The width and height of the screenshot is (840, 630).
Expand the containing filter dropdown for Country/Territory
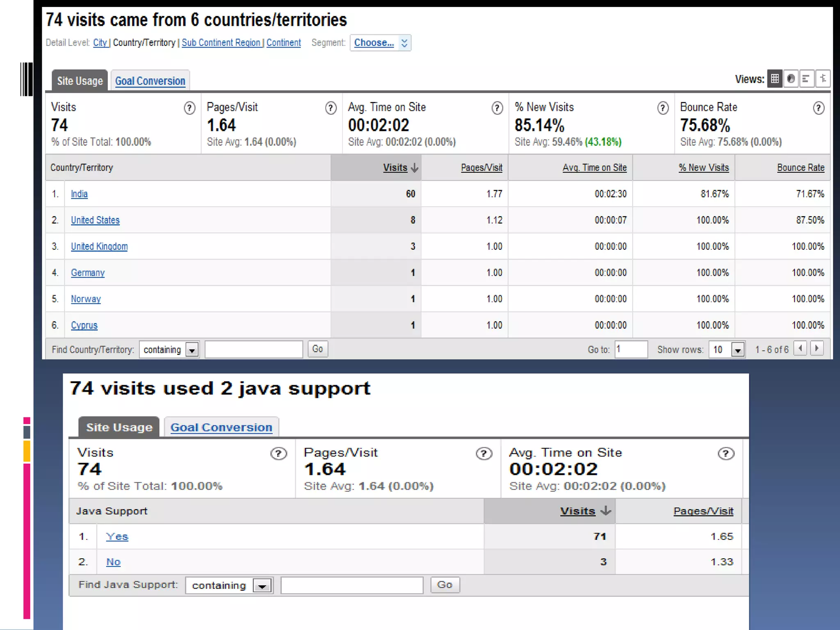(x=192, y=350)
